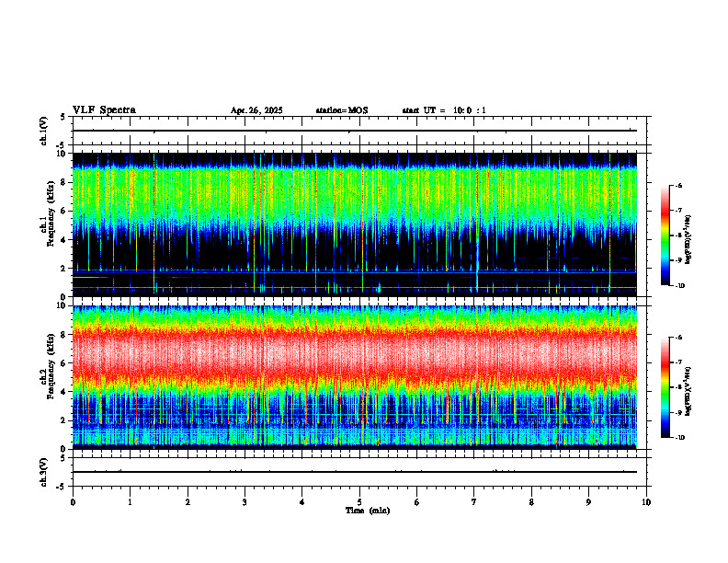Click the time axis tick label "3"
Screen dimensions: 728x563
pos(245,502)
